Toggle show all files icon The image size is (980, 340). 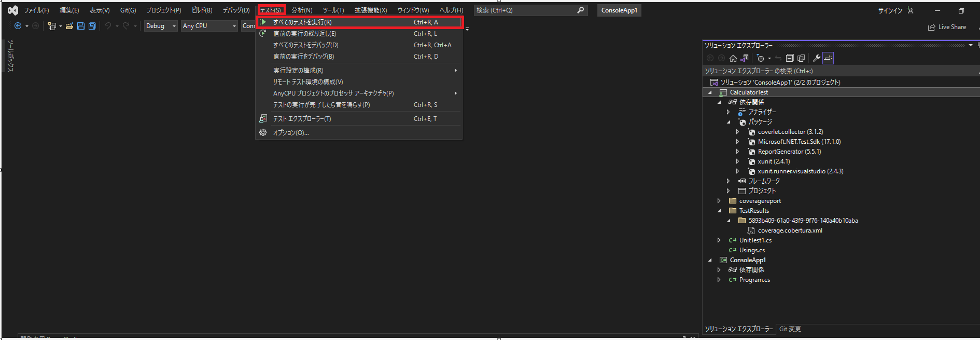coord(801,58)
